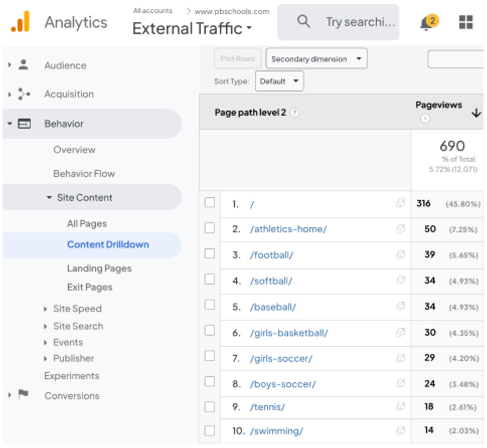Open the Secondary dimension dropdown
This screenshot has width=487, height=448.
(316, 58)
